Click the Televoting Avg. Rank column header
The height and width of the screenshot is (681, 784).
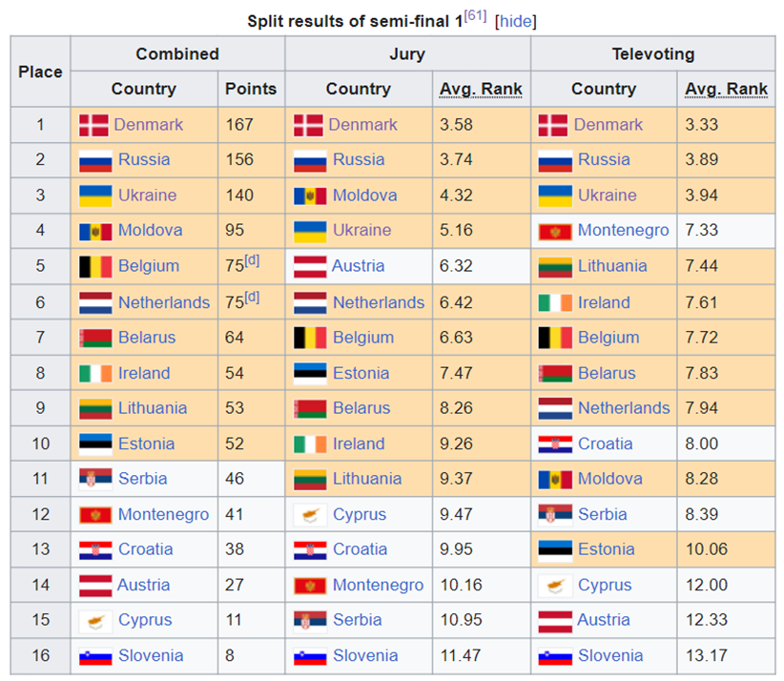[x=726, y=89]
